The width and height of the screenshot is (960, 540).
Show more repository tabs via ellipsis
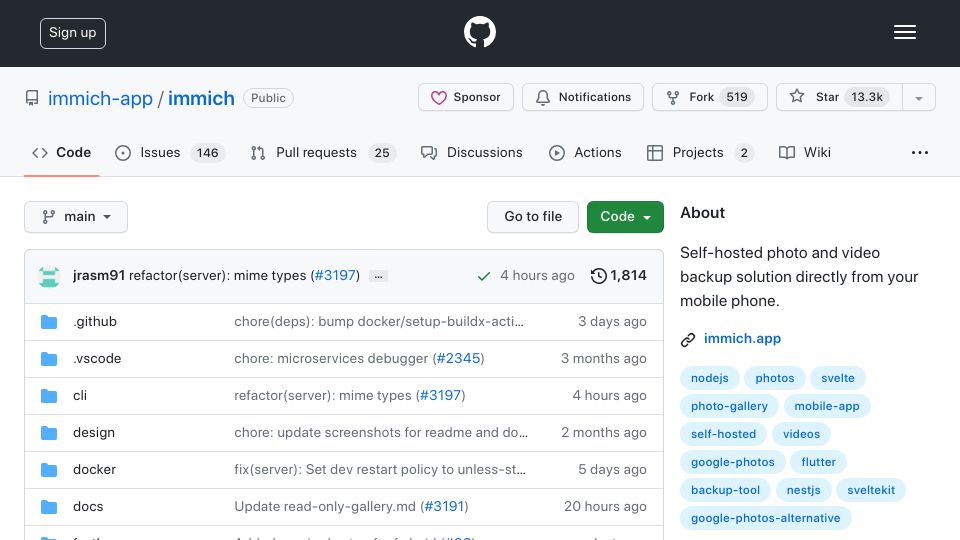click(x=920, y=152)
